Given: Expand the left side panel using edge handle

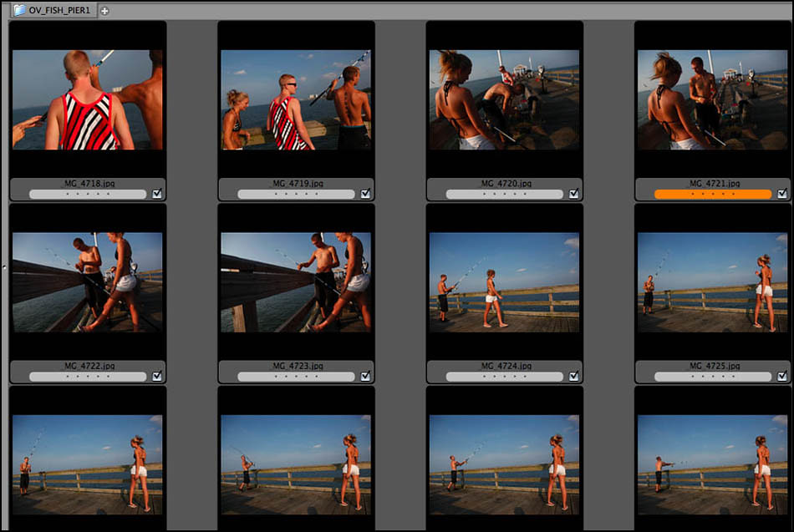Looking at the screenshot, I should click(3, 266).
